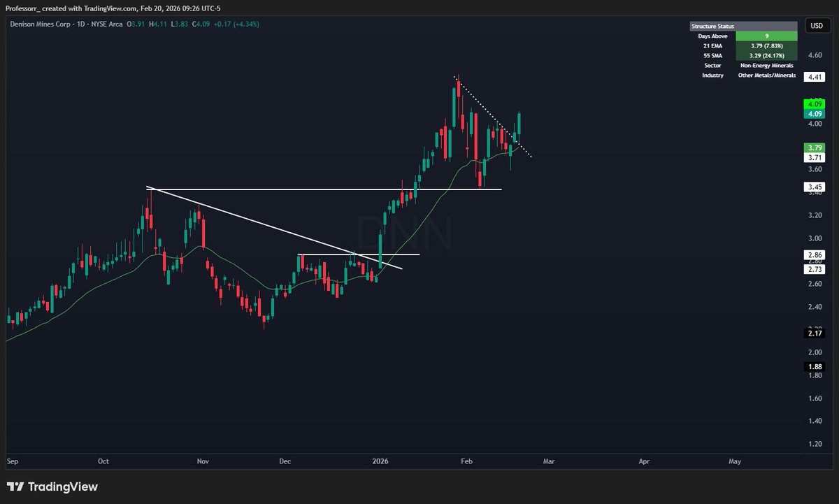Click the dark 1.88 price label
Viewport: 839px width, 504px height.
[x=815, y=367]
